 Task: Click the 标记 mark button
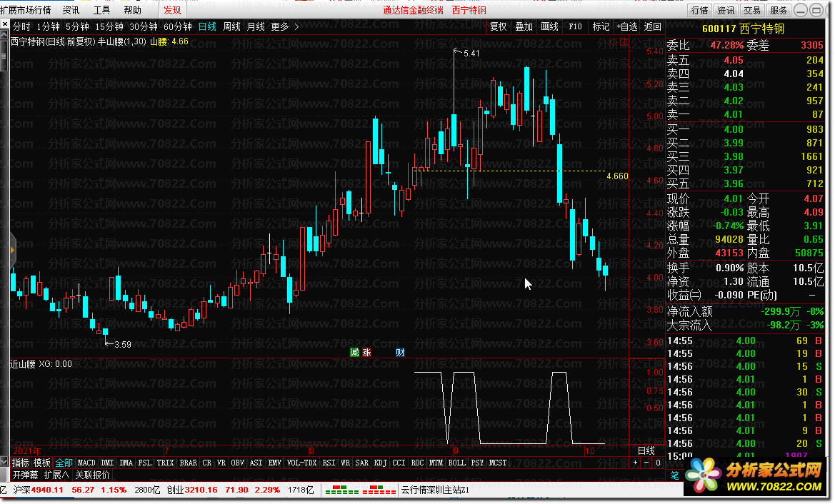(x=601, y=26)
